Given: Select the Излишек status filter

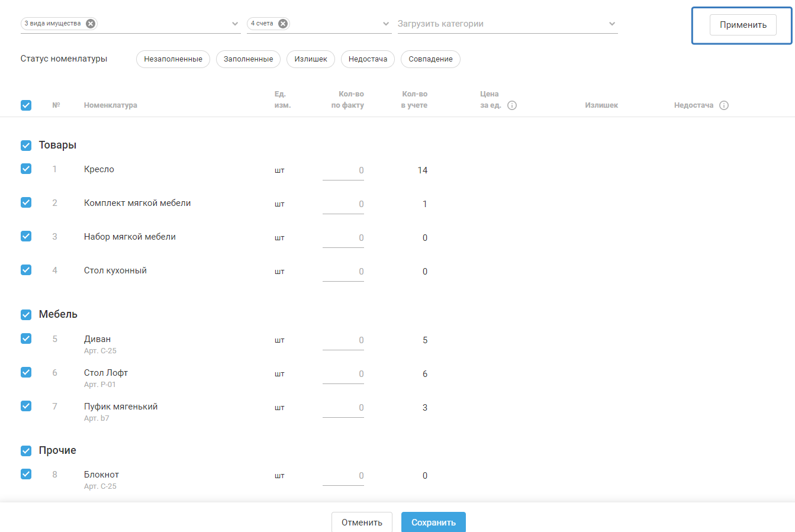Looking at the screenshot, I should [x=311, y=59].
